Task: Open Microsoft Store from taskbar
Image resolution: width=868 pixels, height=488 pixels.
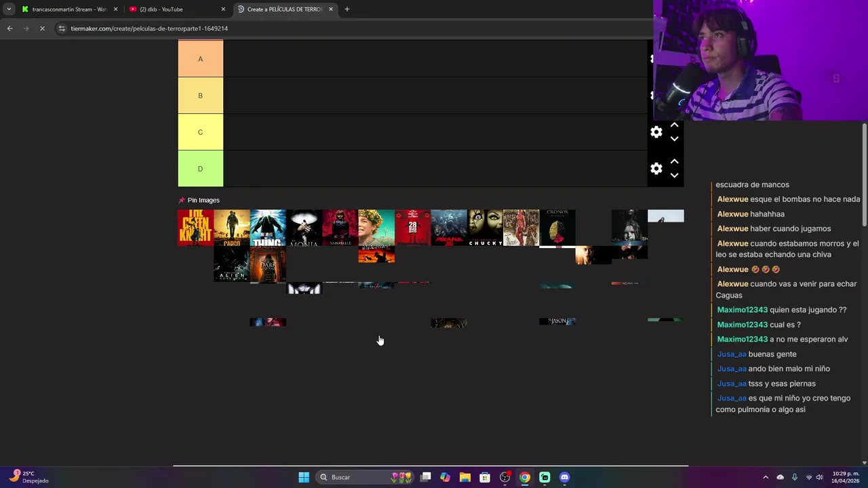Action: tap(485, 477)
